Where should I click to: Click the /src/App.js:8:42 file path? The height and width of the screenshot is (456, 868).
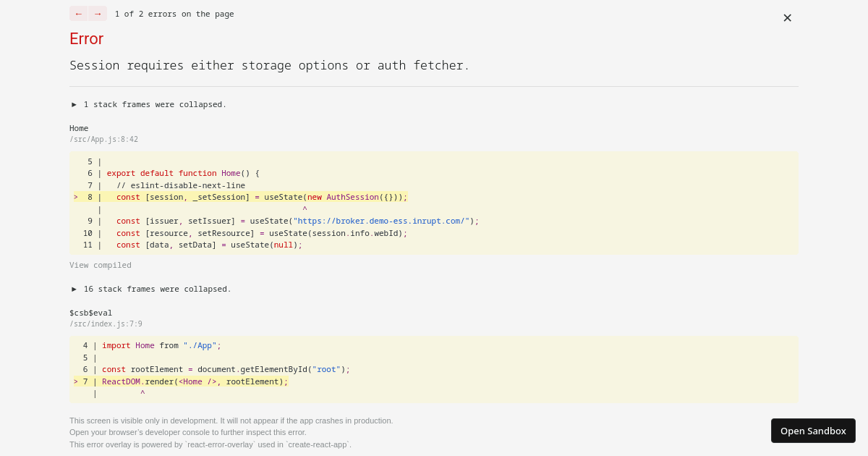click(x=103, y=139)
